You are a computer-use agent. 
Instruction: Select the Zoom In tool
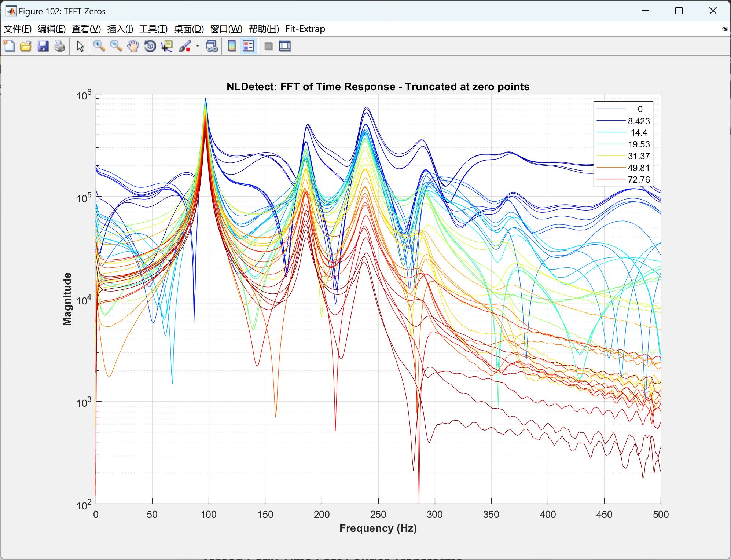pos(99,46)
